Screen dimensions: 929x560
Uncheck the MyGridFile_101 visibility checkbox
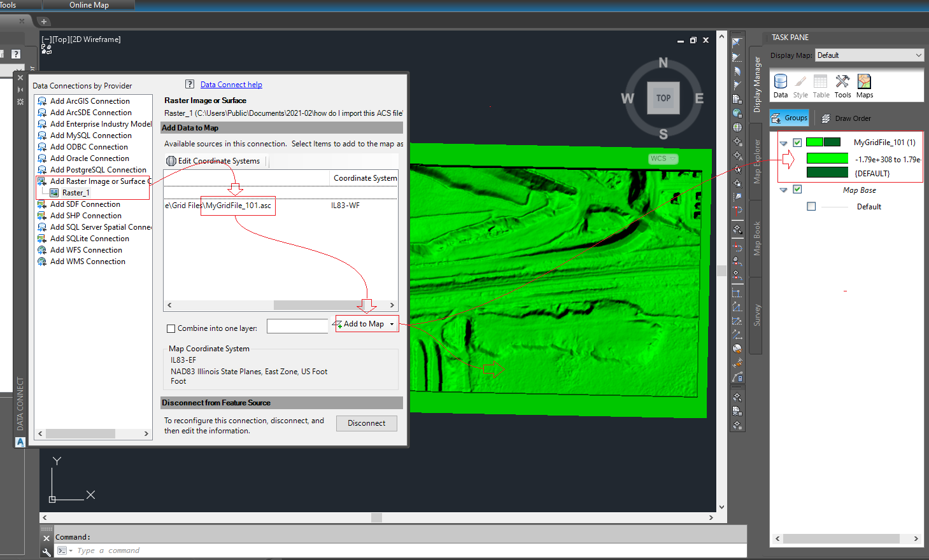tap(797, 143)
